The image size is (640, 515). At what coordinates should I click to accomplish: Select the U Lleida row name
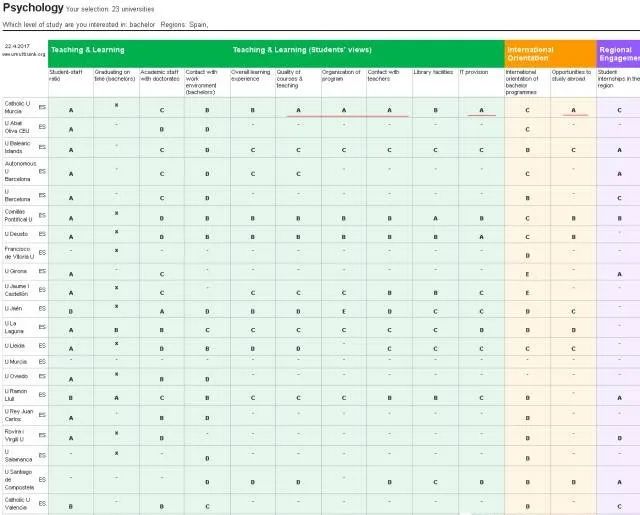click(x=15, y=346)
